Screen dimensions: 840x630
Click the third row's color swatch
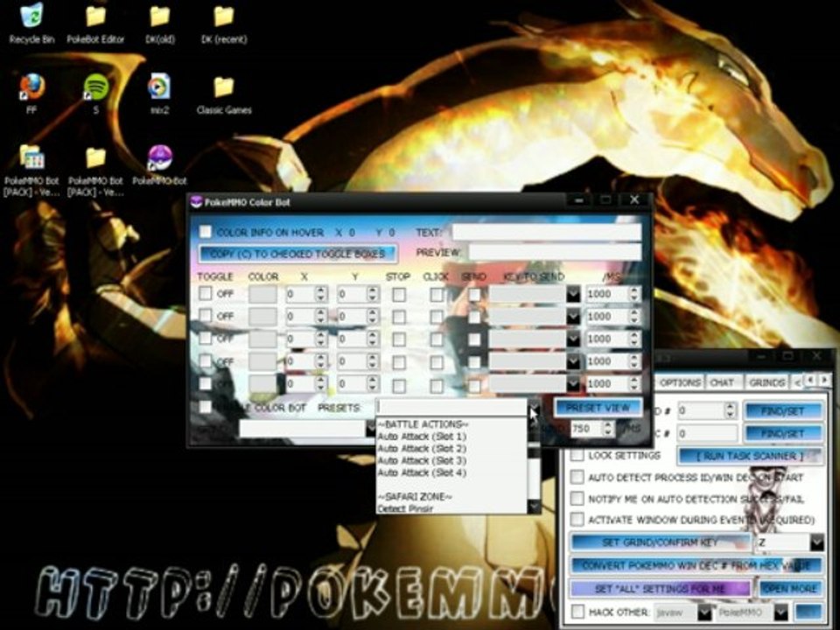point(262,339)
